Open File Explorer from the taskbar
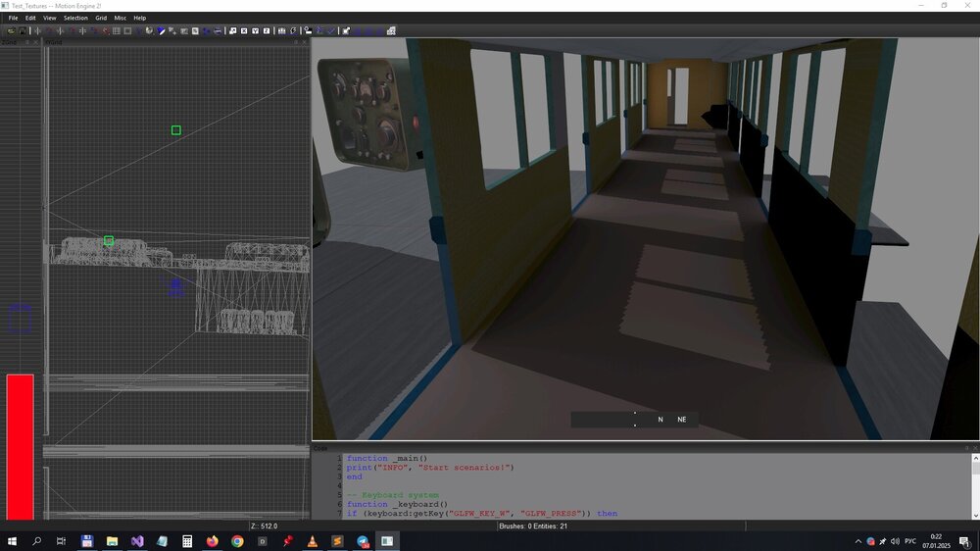Screen dimensions: 980x551 click(x=112, y=541)
